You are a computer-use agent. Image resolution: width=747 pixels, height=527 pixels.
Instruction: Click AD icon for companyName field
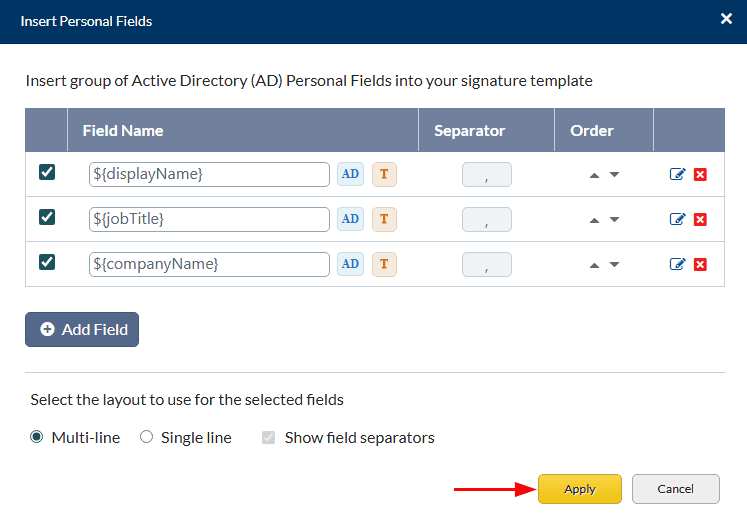(350, 264)
